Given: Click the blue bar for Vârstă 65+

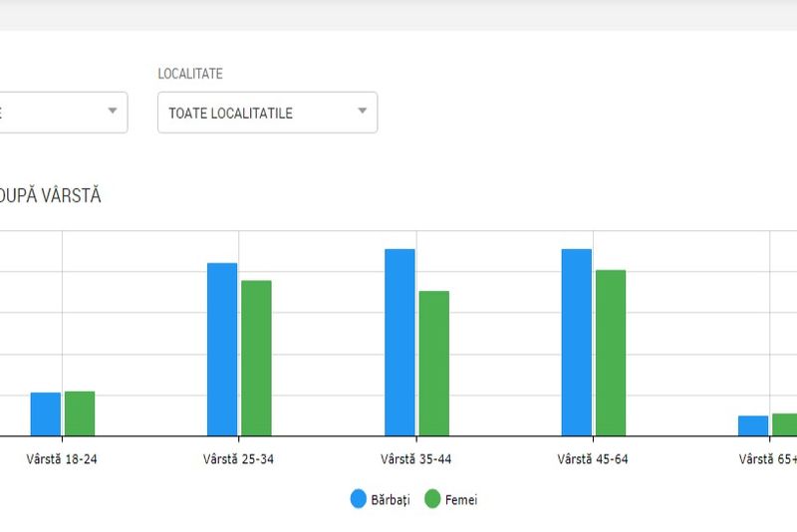Looking at the screenshot, I should [753, 425].
